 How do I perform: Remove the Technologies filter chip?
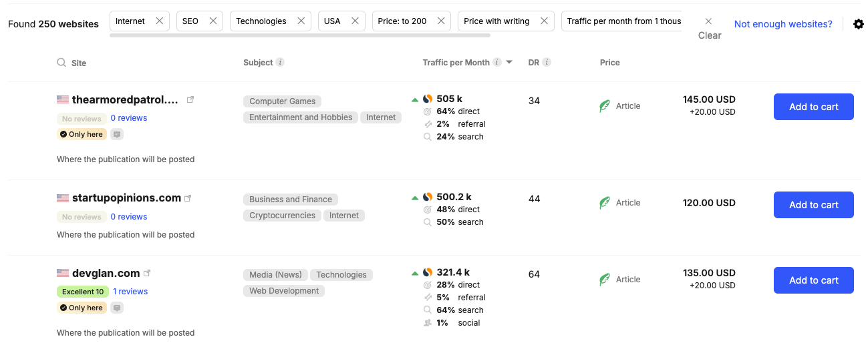click(x=301, y=21)
